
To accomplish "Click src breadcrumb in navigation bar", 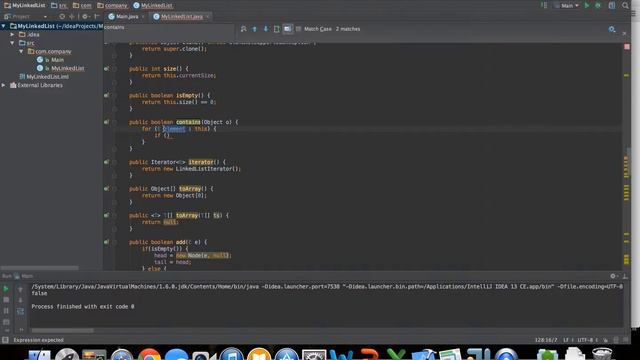I will pyautogui.click(x=59, y=5).
